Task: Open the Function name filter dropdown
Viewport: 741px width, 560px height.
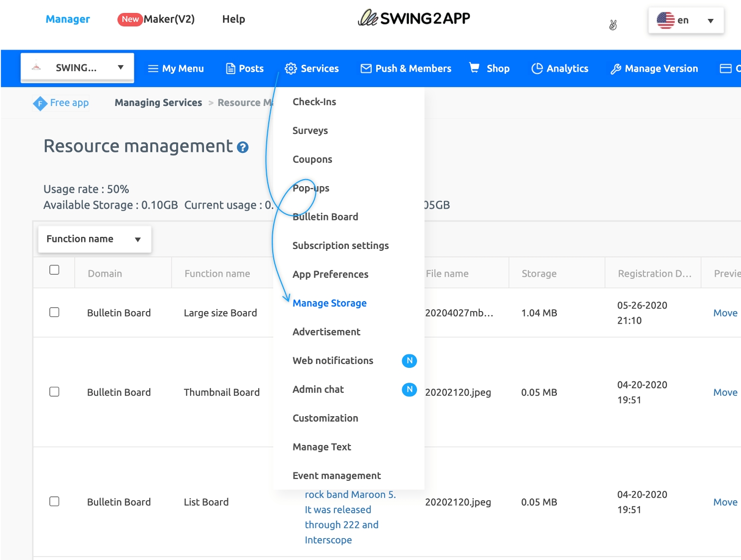Action: (x=95, y=239)
